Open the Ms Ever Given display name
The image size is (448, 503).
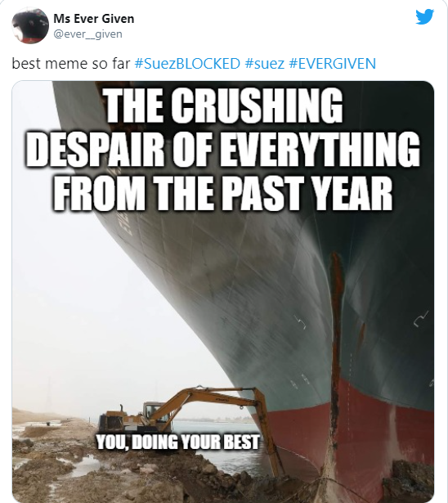[x=94, y=19]
